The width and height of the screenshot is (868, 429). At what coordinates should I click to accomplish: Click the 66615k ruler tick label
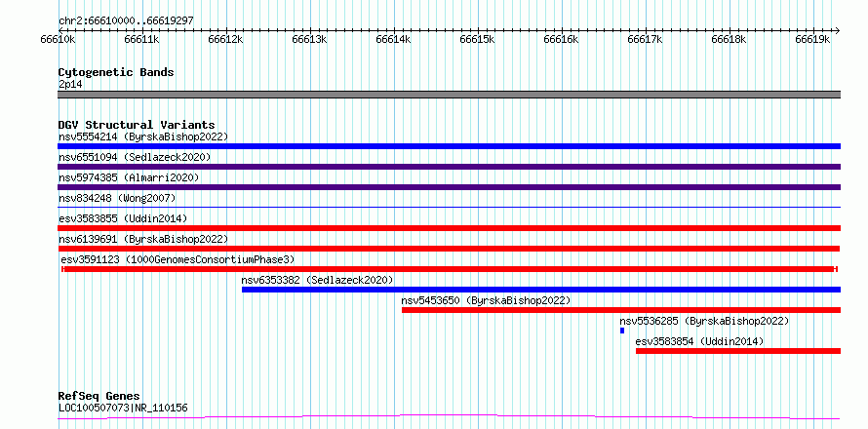click(x=478, y=39)
